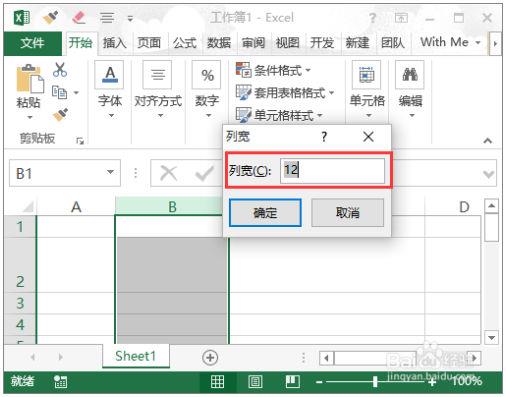
Task: Switch to the 开发 developer tab
Action: coord(322,43)
